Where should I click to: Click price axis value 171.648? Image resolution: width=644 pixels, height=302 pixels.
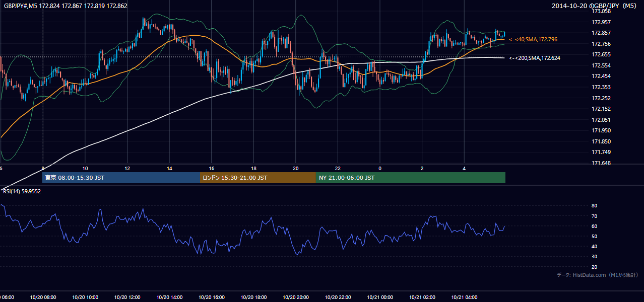point(601,164)
